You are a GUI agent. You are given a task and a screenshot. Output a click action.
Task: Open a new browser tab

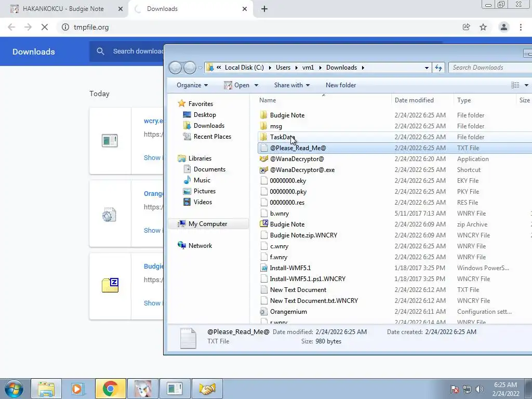coord(264,9)
